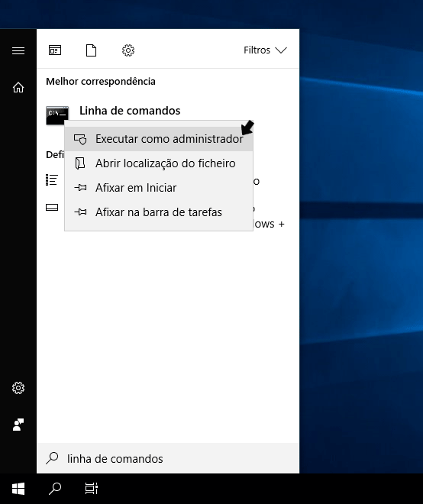Filter results by Documents icon

tap(92, 50)
